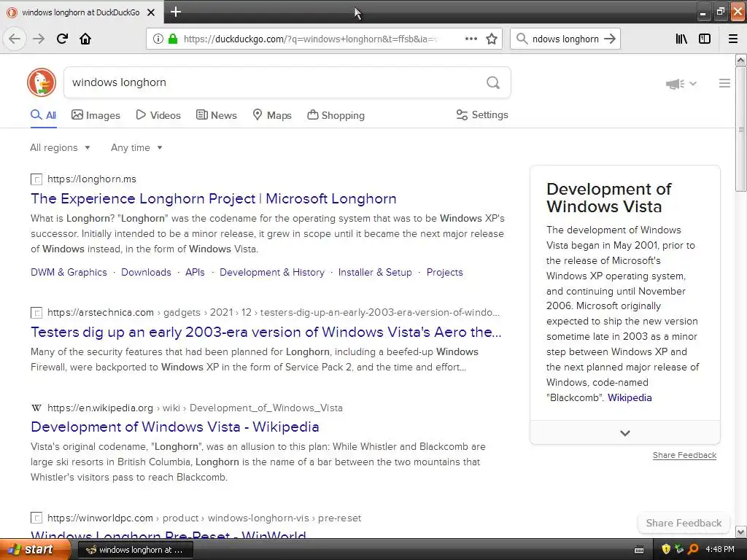Click the security shield tray icon

click(x=666, y=550)
